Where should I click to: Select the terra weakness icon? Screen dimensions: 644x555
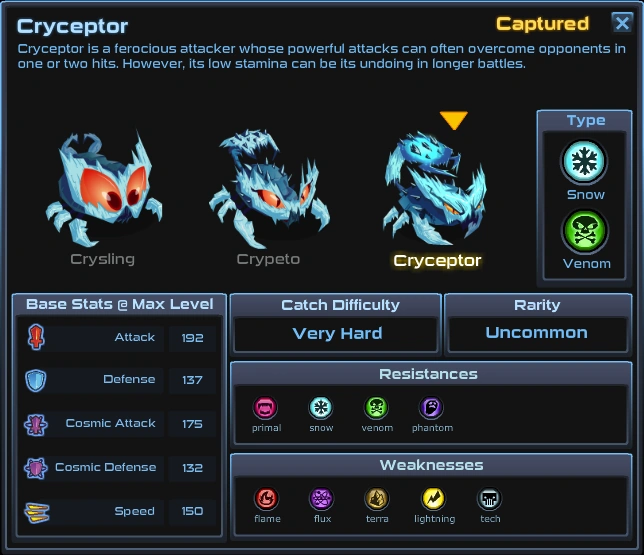click(377, 499)
